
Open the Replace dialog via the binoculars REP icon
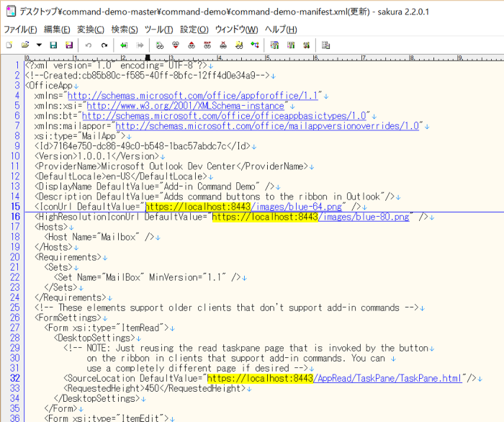click(x=207, y=45)
